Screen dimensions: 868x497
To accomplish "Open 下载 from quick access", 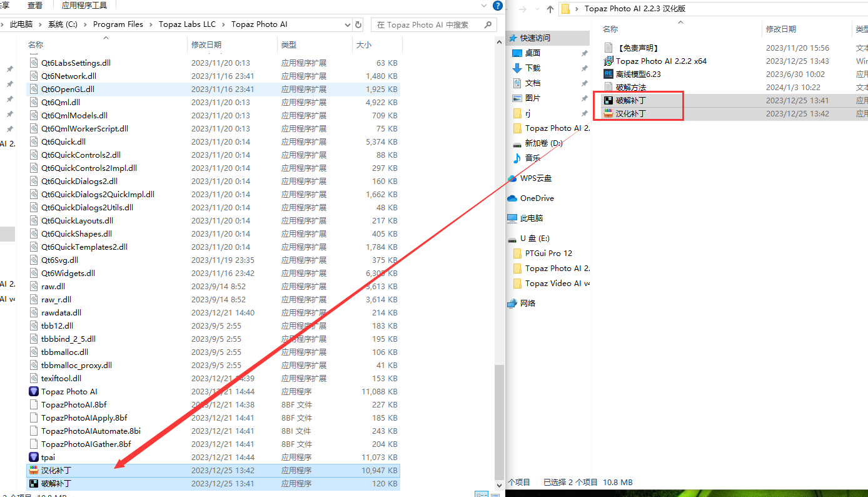I will (532, 68).
